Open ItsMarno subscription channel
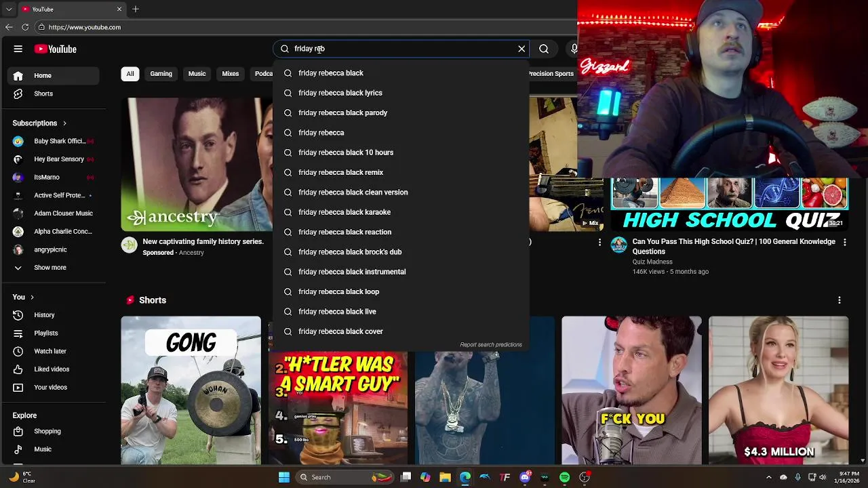 (x=54, y=177)
